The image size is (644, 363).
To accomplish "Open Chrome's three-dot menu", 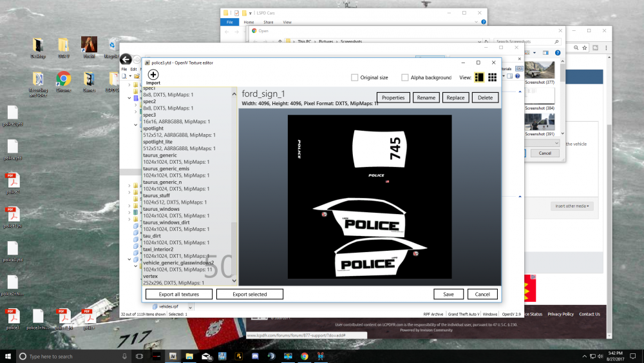I will coord(606,48).
